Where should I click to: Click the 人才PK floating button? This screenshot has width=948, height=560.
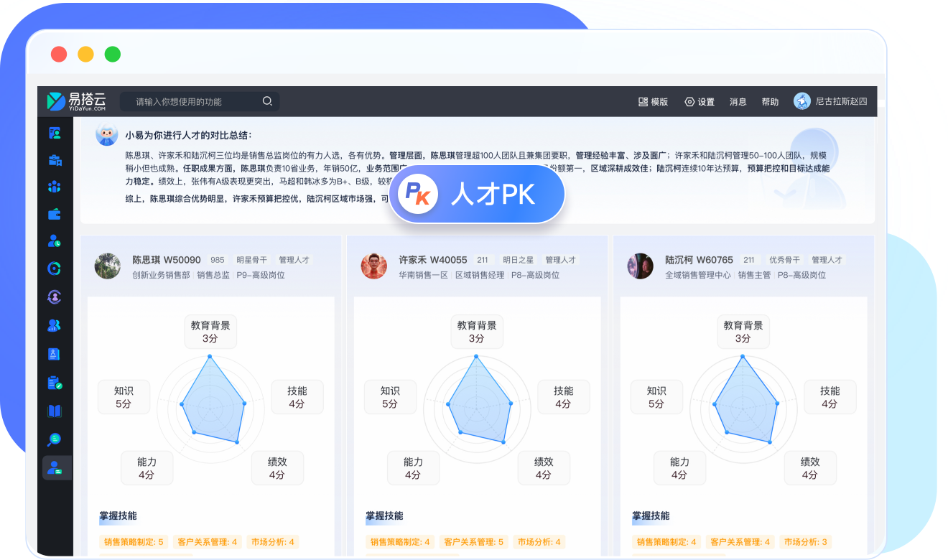pos(477,194)
